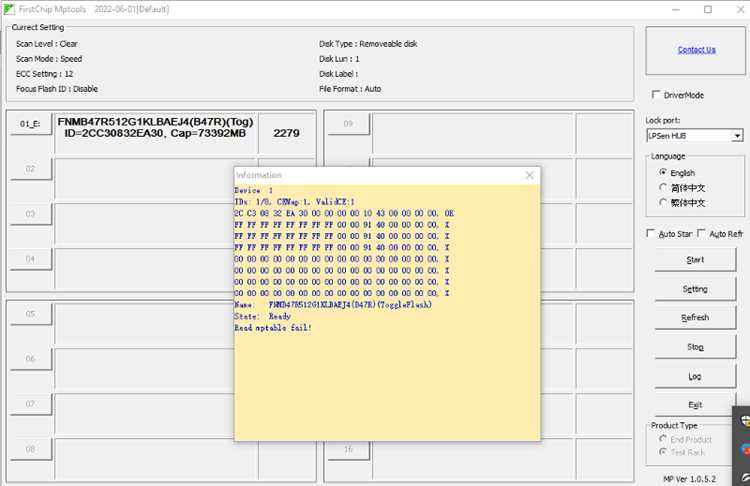
Task: Click the 'ECC Setting : 12' text
Action: (44, 74)
